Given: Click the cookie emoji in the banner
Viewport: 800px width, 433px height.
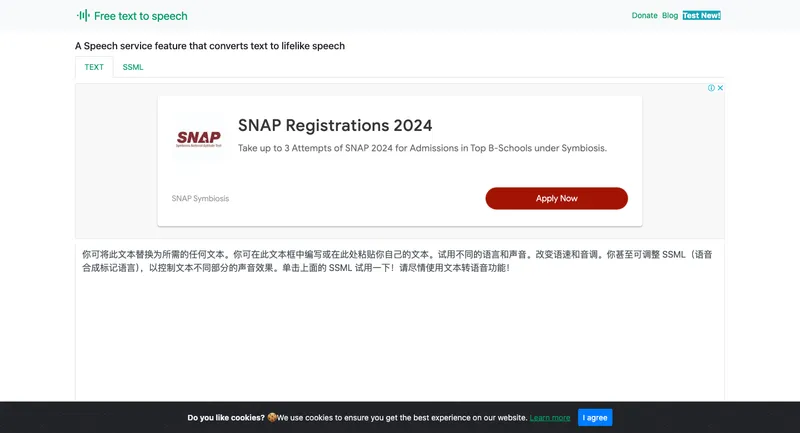Looking at the screenshot, I should [x=271, y=417].
